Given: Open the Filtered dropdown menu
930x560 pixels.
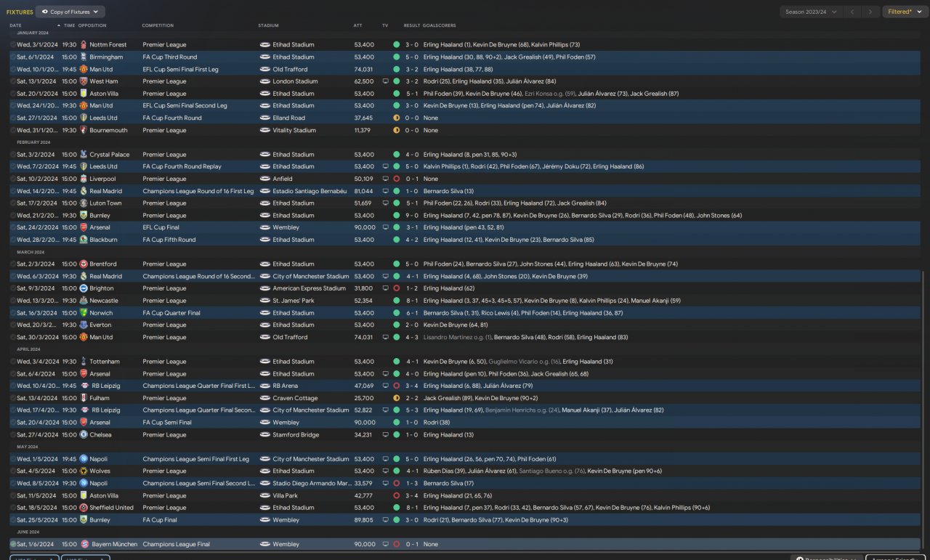Looking at the screenshot, I should pyautogui.click(x=905, y=12).
